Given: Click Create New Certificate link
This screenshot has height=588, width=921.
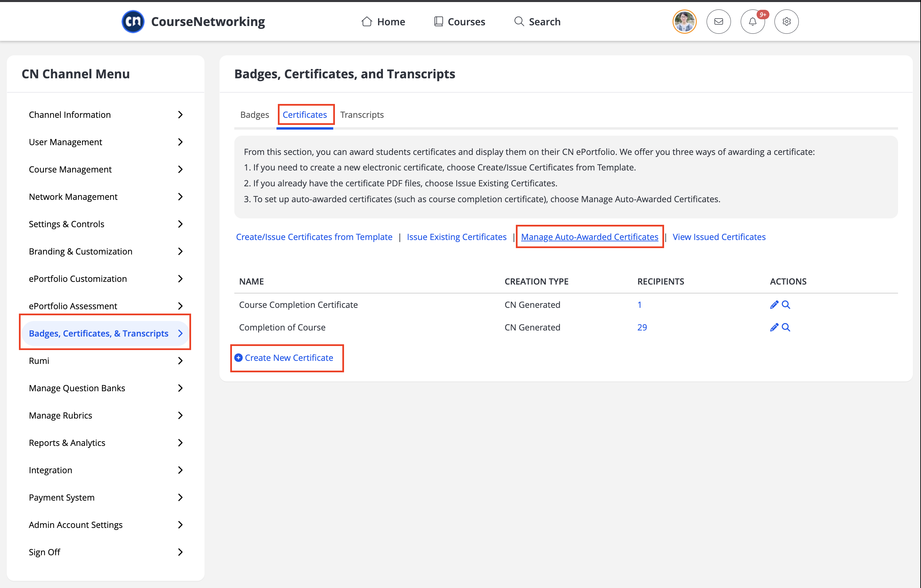Looking at the screenshot, I should tap(289, 357).
